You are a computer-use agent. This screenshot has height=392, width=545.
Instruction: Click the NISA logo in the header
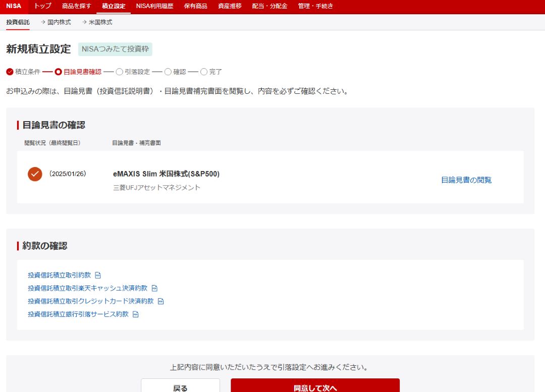[x=13, y=6]
